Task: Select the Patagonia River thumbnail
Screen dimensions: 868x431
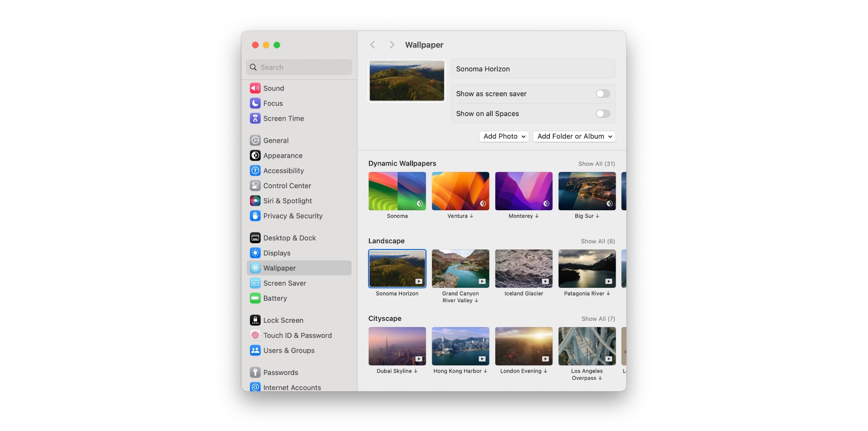Action: click(x=587, y=269)
